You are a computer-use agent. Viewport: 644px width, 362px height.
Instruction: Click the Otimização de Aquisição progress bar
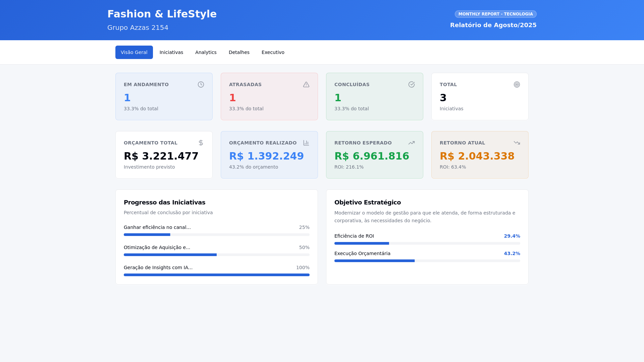[x=217, y=255]
